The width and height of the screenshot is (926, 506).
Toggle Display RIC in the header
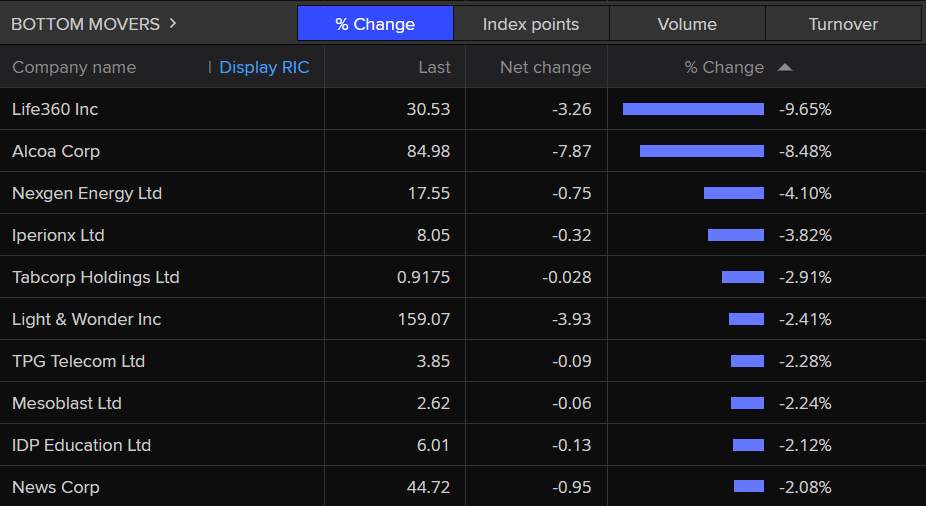264,68
